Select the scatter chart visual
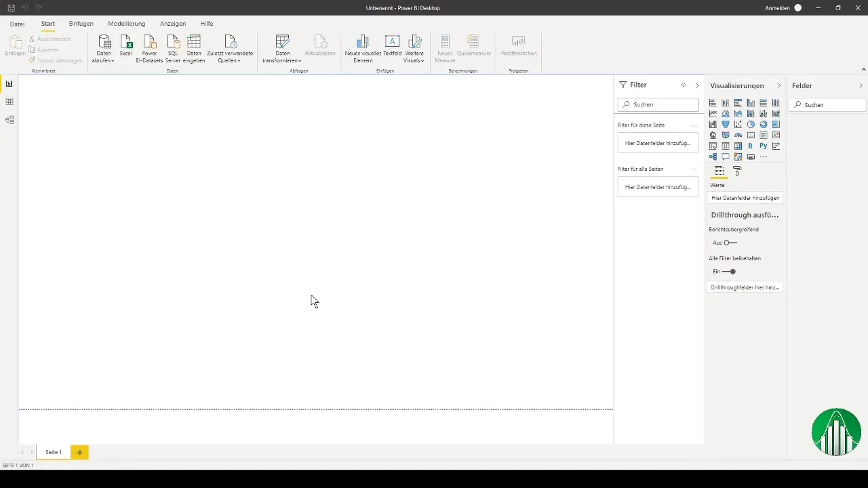Screen dimensions: 868x488 click(738, 124)
